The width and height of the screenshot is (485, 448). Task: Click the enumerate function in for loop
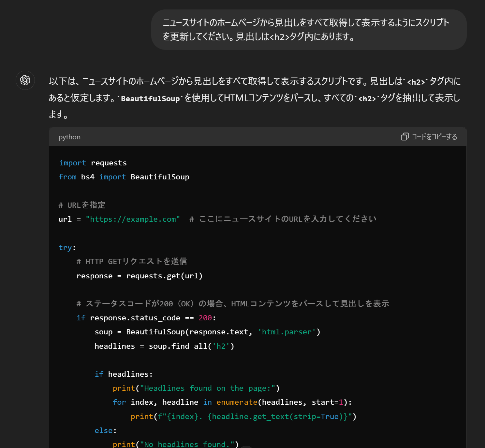pyautogui.click(x=237, y=402)
